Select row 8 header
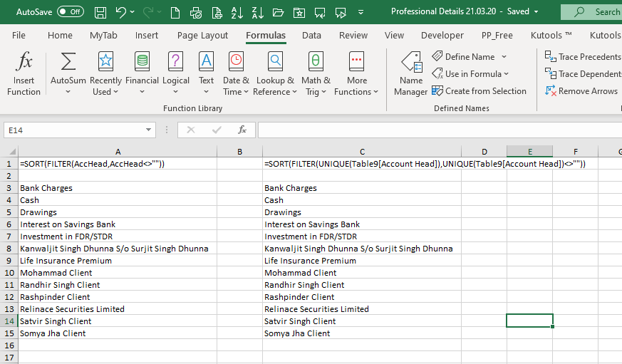The width and height of the screenshot is (622, 364). pos(9,249)
